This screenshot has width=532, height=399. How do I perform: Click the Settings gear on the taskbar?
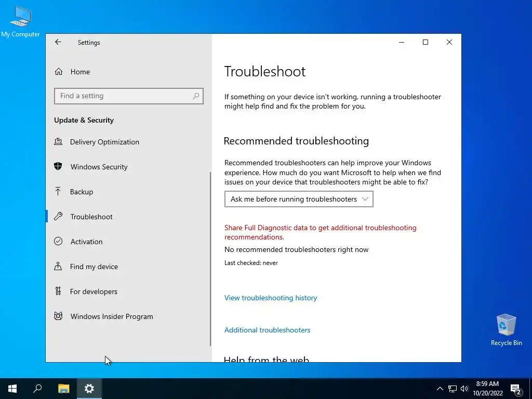pyautogui.click(x=89, y=389)
